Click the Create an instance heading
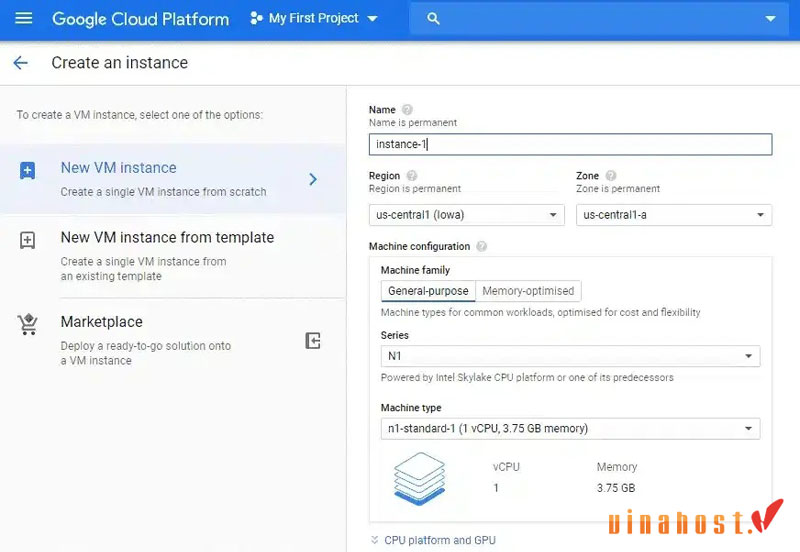Image resolution: width=800 pixels, height=552 pixels. [119, 63]
